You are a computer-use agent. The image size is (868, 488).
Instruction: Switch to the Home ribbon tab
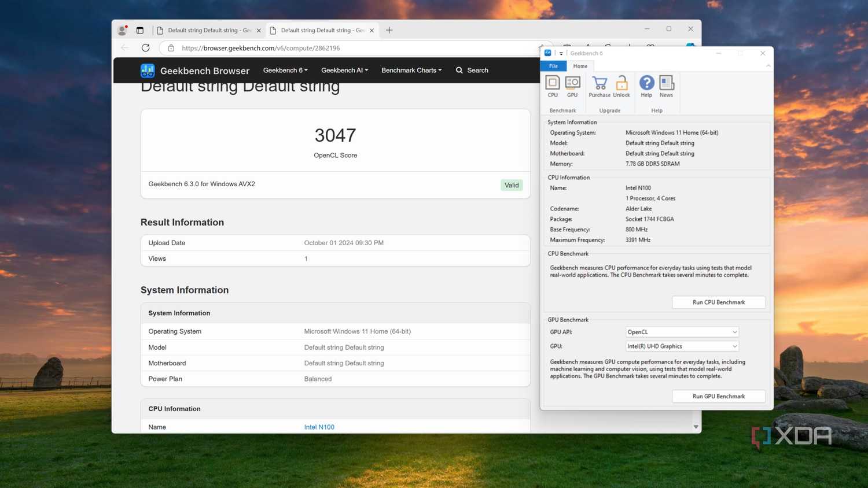(x=580, y=66)
